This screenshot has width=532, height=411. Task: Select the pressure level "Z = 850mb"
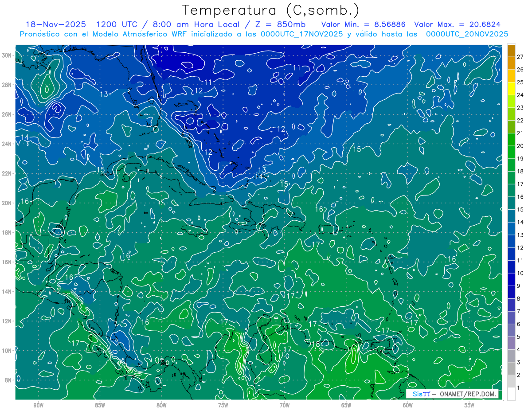[281, 24]
